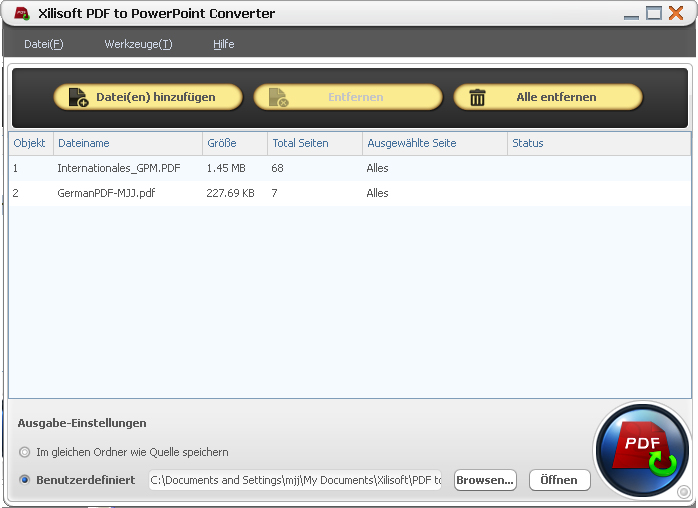Maximize the converter window
Image resolution: width=698 pixels, height=508 pixels.
coord(654,13)
